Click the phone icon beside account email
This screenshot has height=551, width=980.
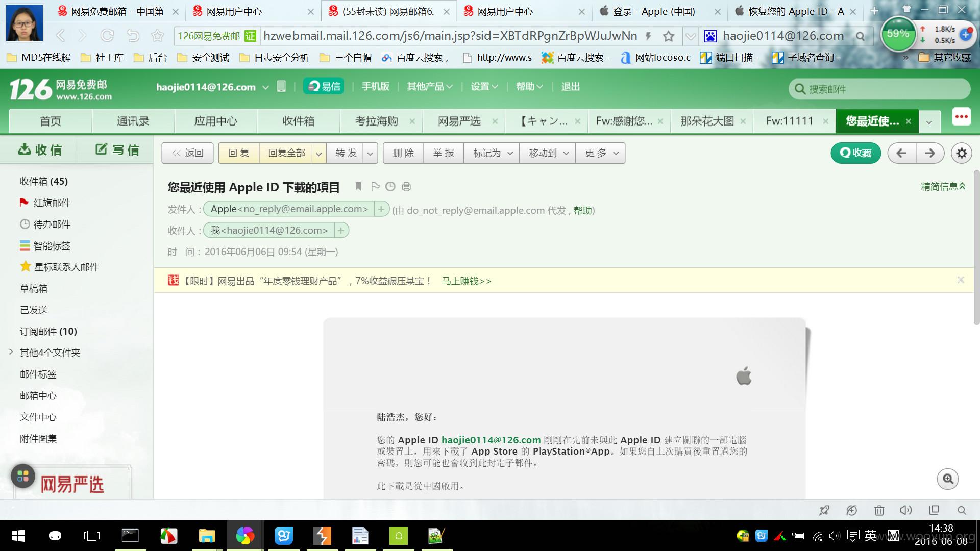(281, 86)
